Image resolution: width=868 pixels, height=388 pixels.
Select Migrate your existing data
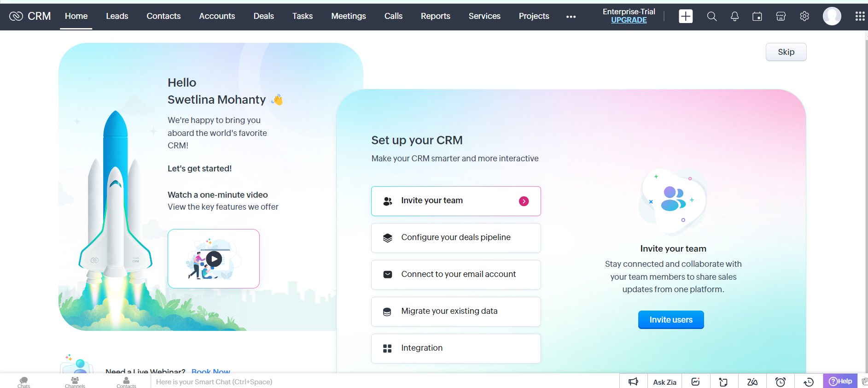click(456, 312)
